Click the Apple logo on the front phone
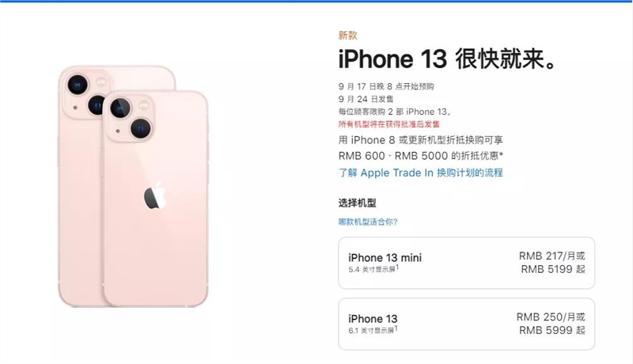 tap(155, 195)
